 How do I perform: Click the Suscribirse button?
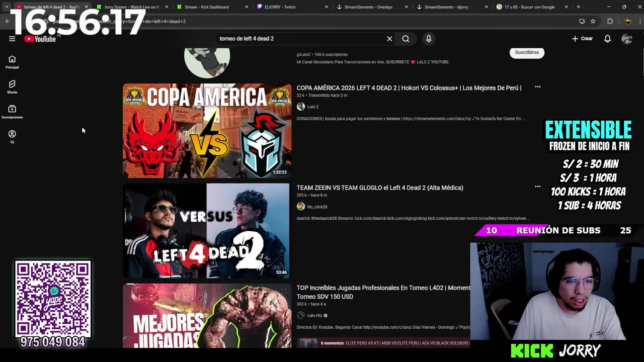527,52
